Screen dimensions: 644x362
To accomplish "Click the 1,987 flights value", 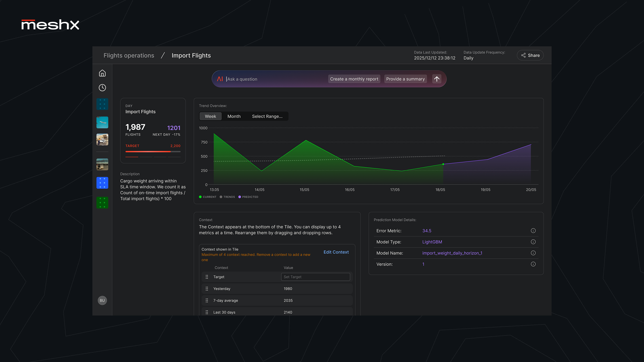I will click(135, 127).
